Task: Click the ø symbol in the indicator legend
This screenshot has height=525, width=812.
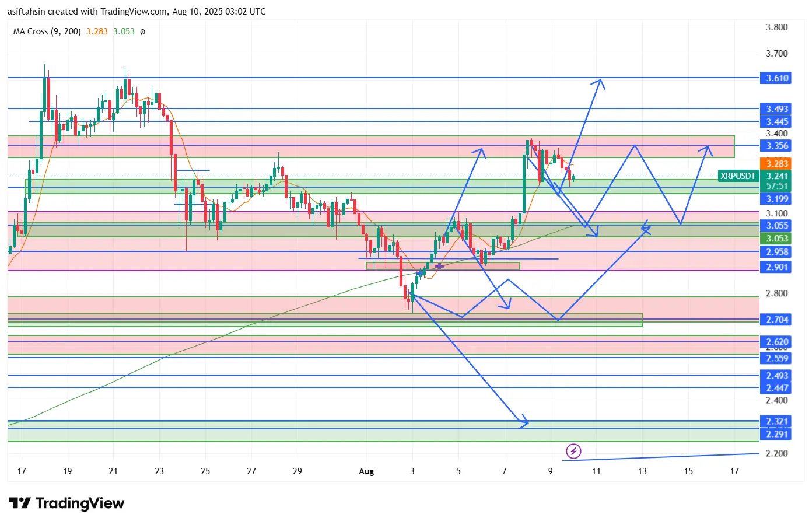Action: (143, 32)
